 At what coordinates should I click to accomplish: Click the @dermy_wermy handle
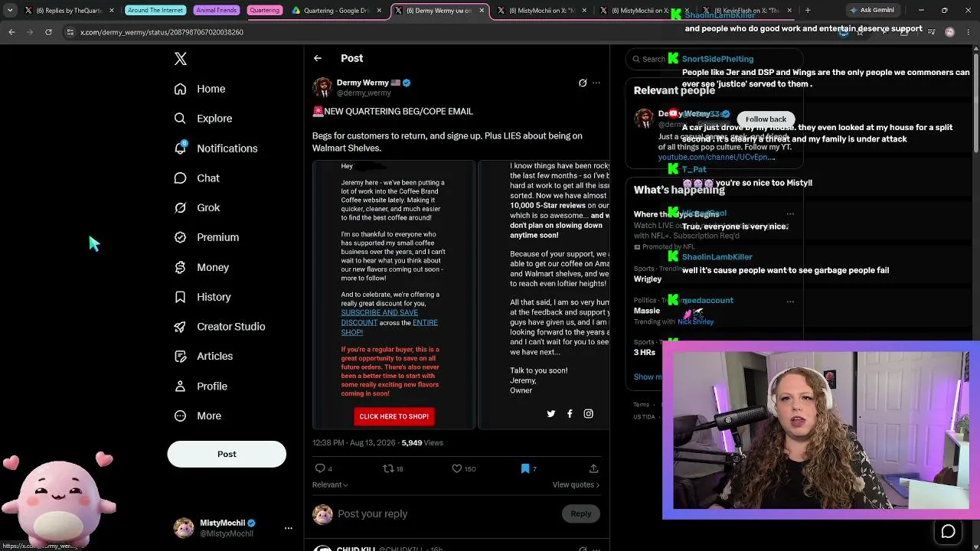[364, 93]
